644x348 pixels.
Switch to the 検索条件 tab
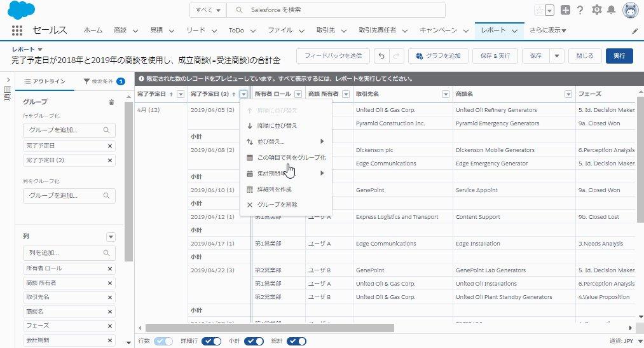tap(104, 81)
